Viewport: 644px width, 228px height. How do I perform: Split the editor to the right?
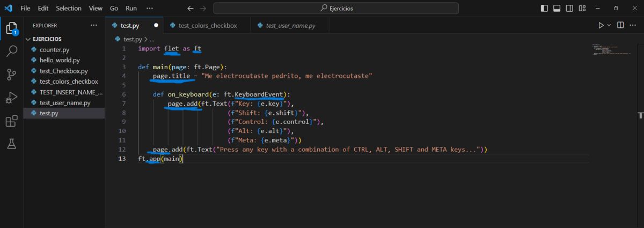620,25
